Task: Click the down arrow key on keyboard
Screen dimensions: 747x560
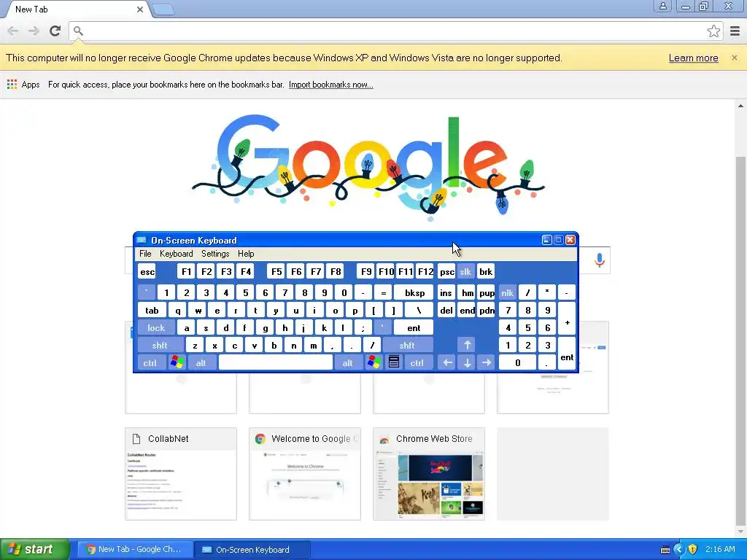Action: 467,362
